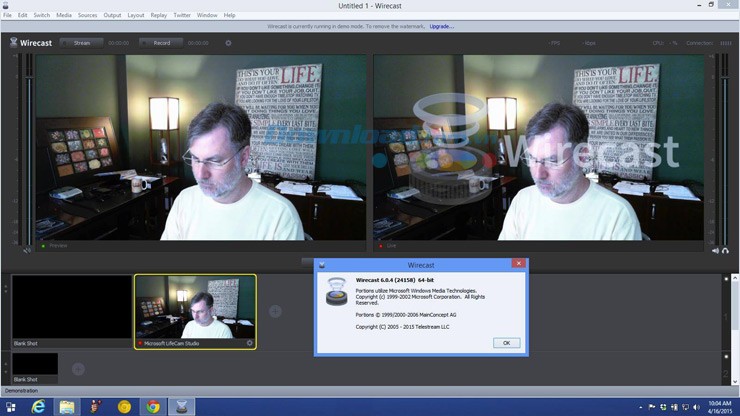Open the Replay menu
Viewport: 740px width, 416px height.
click(x=159, y=15)
